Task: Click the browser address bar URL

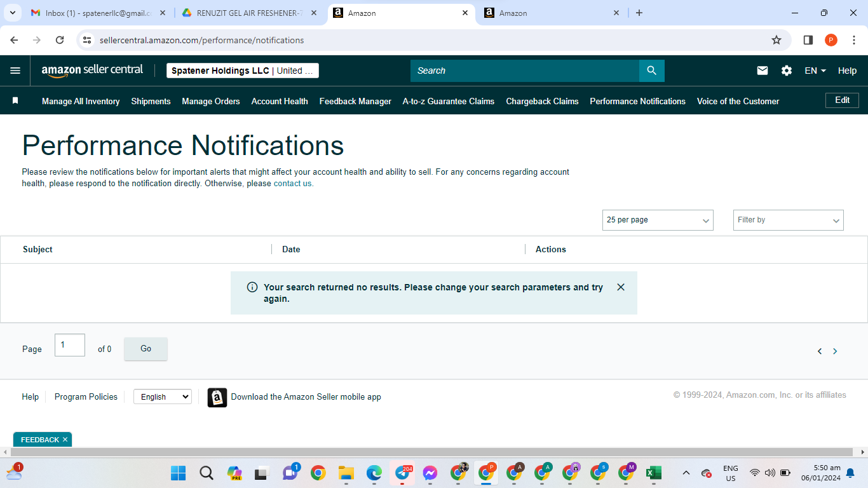Action: tap(201, 40)
